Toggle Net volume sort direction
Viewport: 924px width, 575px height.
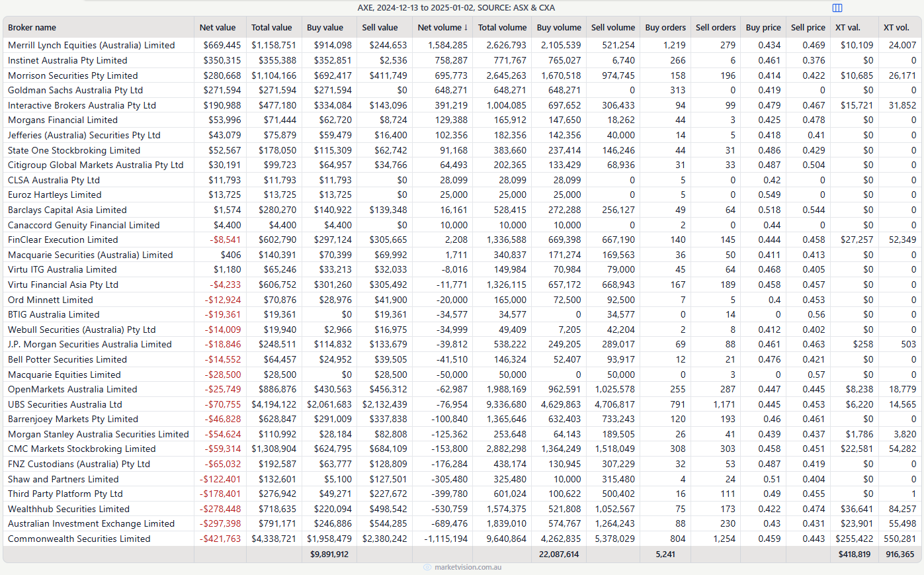442,28
